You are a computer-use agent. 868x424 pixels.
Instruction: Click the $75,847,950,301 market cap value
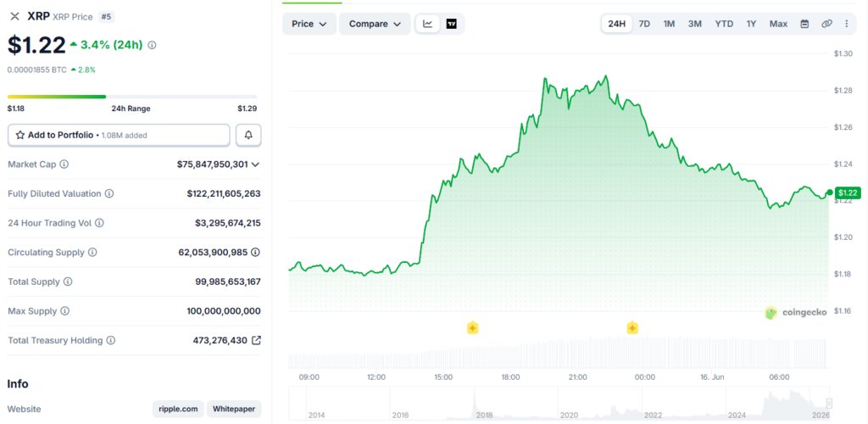(213, 165)
